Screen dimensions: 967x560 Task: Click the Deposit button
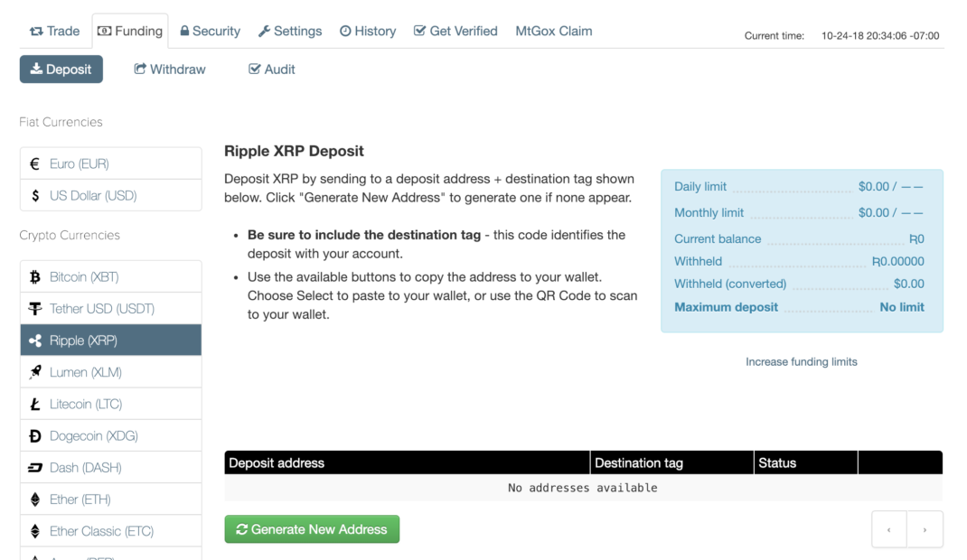61,69
